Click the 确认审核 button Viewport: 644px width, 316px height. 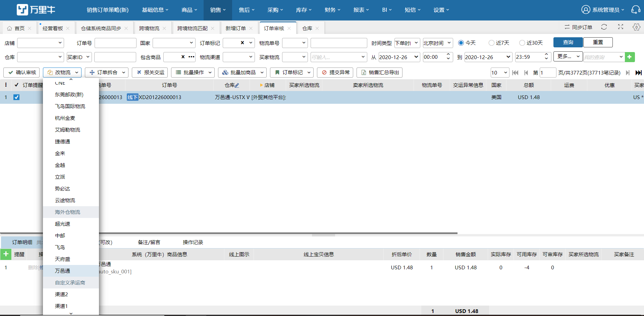pos(22,73)
